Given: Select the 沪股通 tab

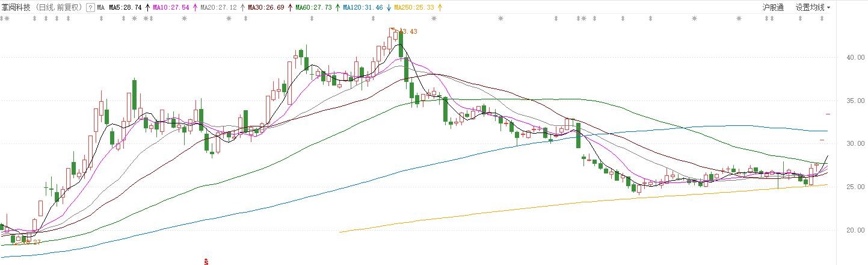Looking at the screenshot, I should pos(773,8).
